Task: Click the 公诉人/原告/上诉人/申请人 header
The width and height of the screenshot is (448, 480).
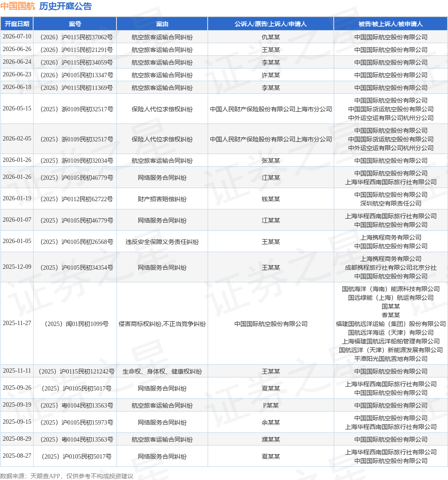Action: (270, 24)
